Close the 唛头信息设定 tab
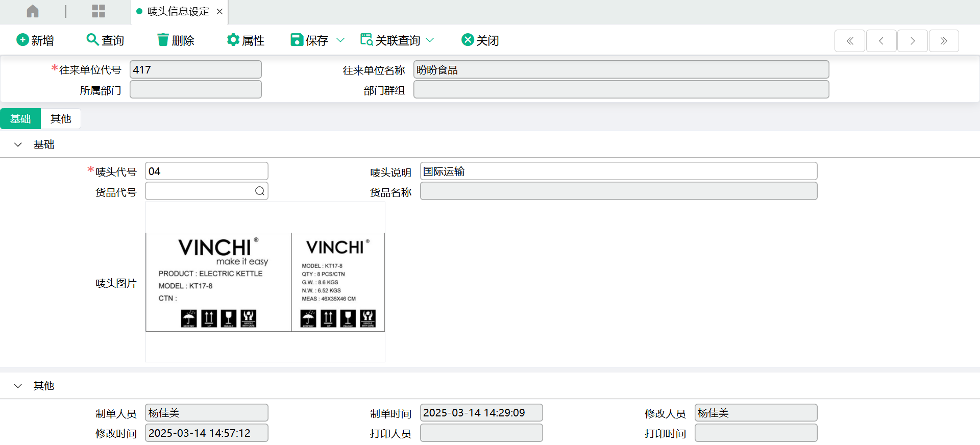980x445 pixels. (x=219, y=11)
